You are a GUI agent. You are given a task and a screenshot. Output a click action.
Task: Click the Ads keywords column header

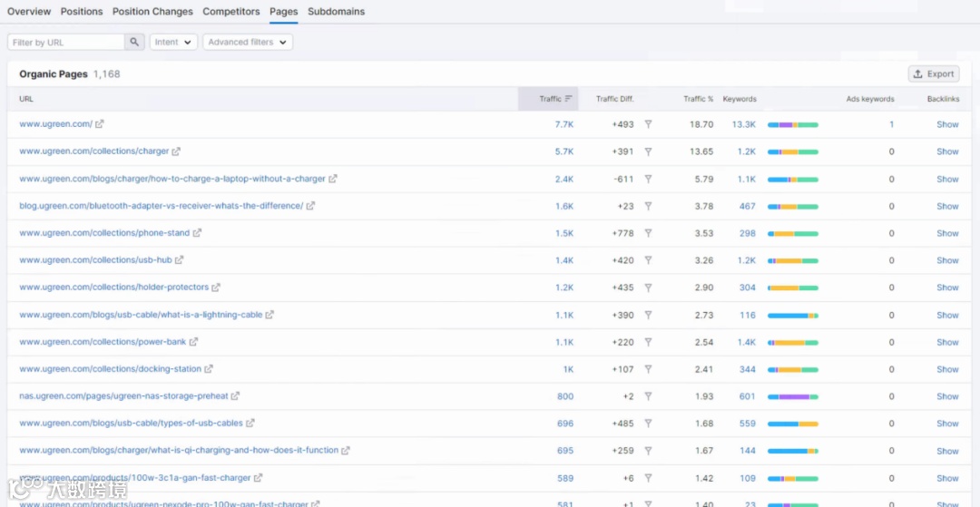(x=870, y=99)
